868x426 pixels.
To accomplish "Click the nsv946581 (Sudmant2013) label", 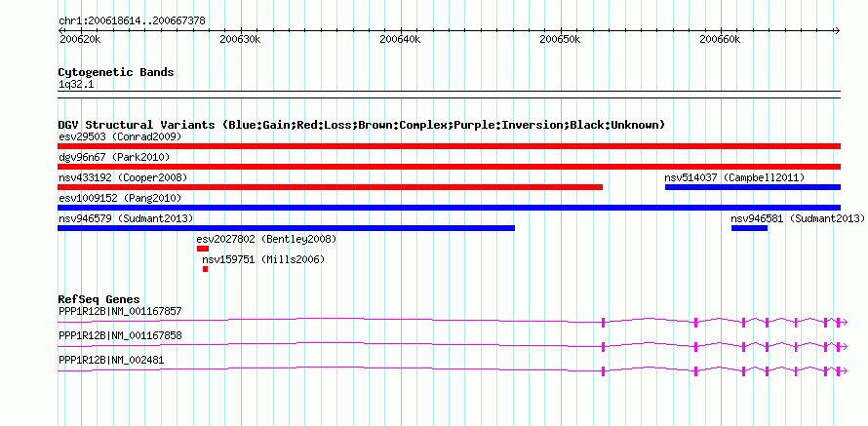I will point(798,218).
